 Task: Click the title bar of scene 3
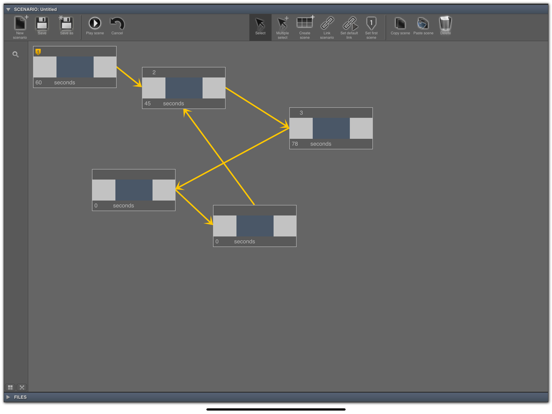[x=331, y=113]
